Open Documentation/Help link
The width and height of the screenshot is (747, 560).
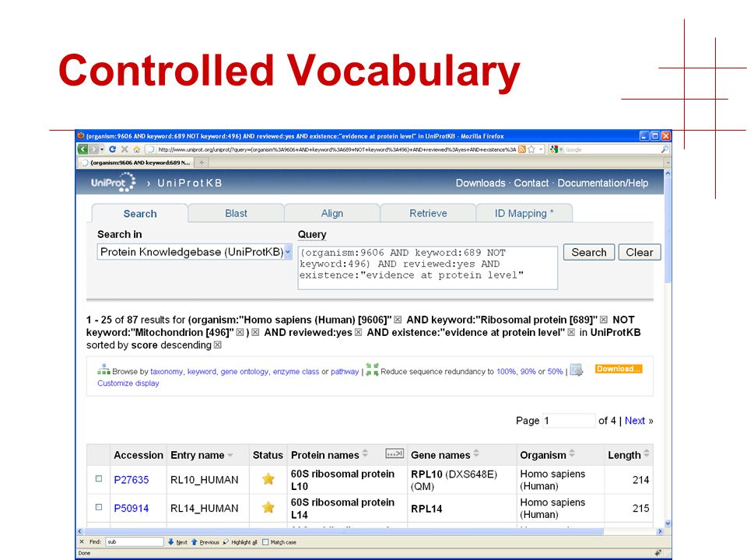(602, 183)
